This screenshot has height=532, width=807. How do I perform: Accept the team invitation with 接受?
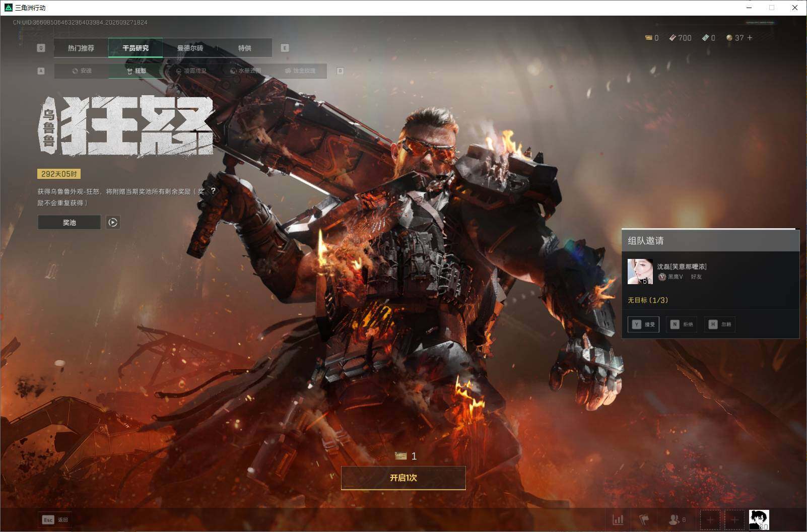643,324
